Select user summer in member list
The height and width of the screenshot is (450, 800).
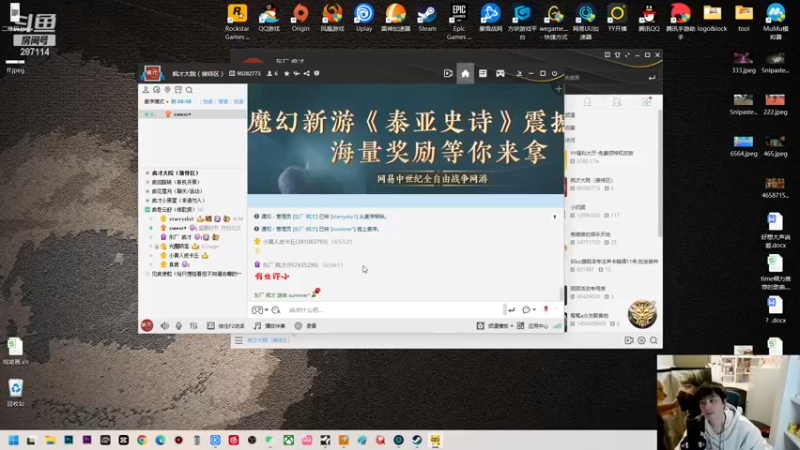178,228
